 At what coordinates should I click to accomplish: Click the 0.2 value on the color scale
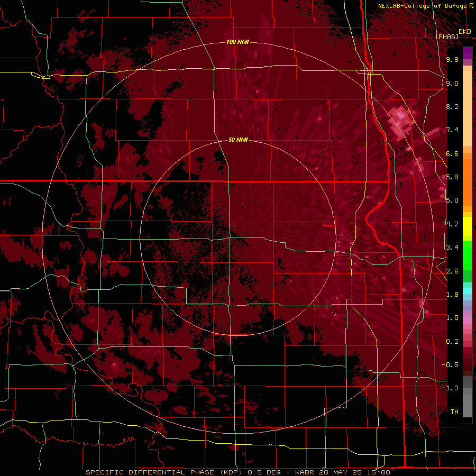(x=452, y=342)
